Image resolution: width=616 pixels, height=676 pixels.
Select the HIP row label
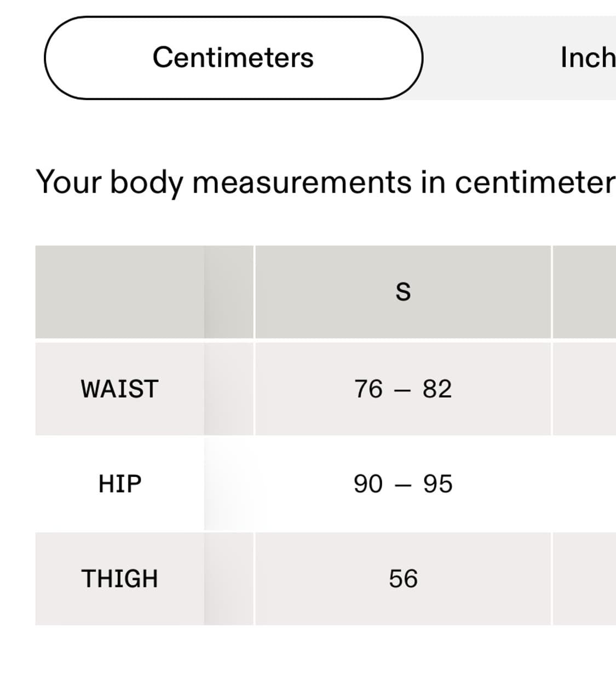(x=119, y=484)
